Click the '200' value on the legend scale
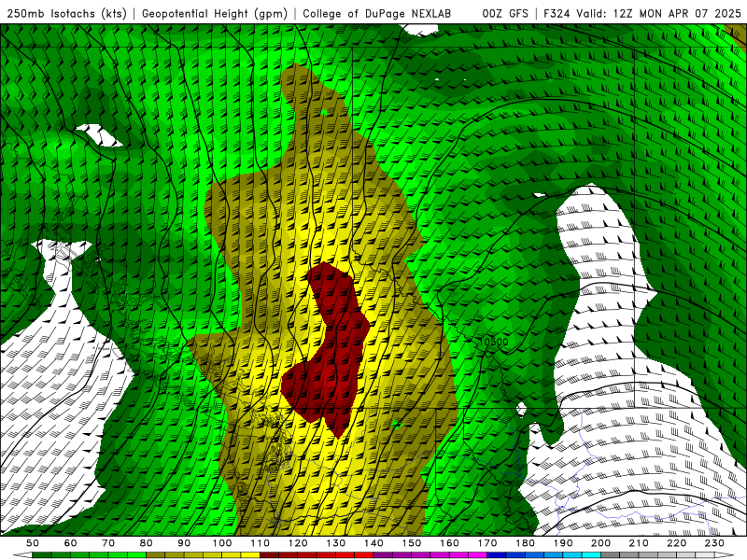Screen dimensions: 747x560 [x=600, y=543]
